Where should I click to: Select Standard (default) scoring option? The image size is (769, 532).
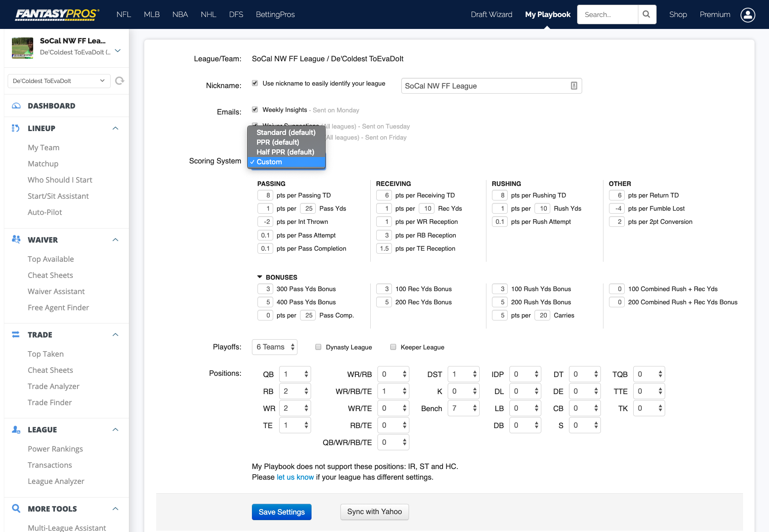pyautogui.click(x=286, y=132)
